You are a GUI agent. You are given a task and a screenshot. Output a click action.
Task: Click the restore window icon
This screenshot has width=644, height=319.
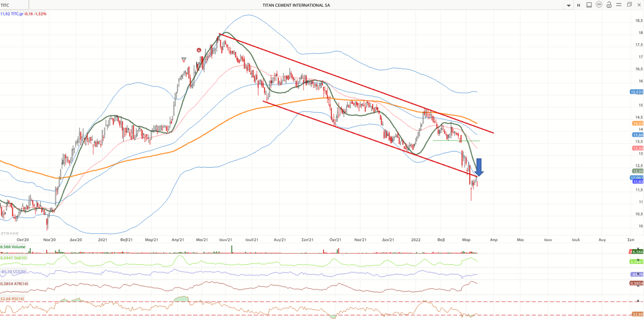(x=630, y=4)
